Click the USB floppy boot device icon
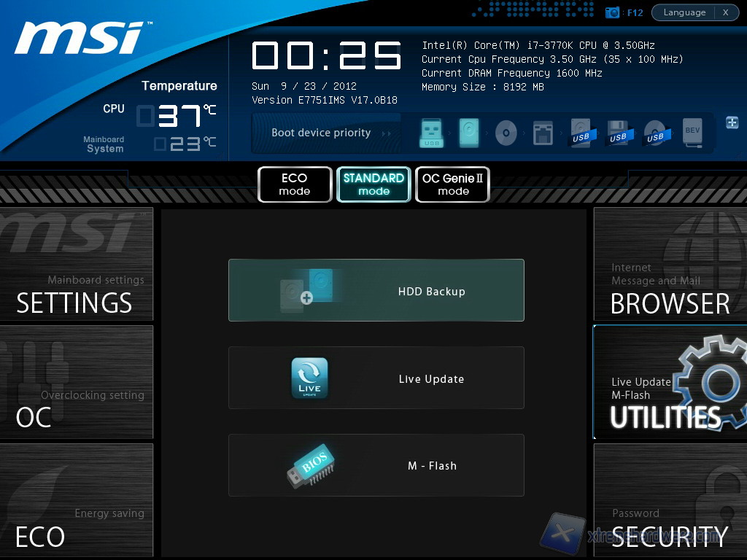This screenshot has height=560, width=747. [x=618, y=133]
